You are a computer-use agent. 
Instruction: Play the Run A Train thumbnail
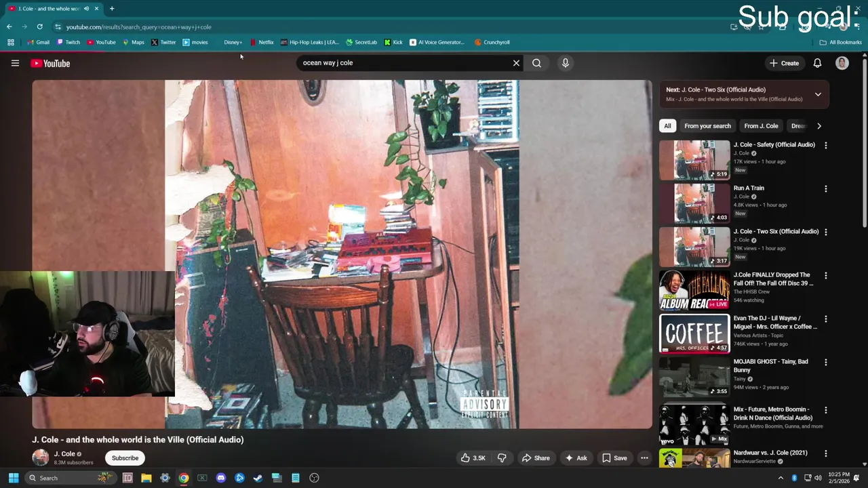tap(694, 203)
